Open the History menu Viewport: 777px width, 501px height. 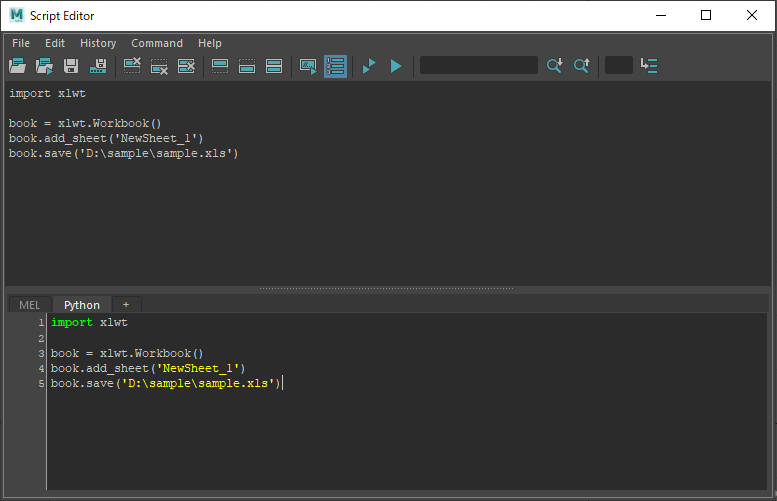[98, 43]
